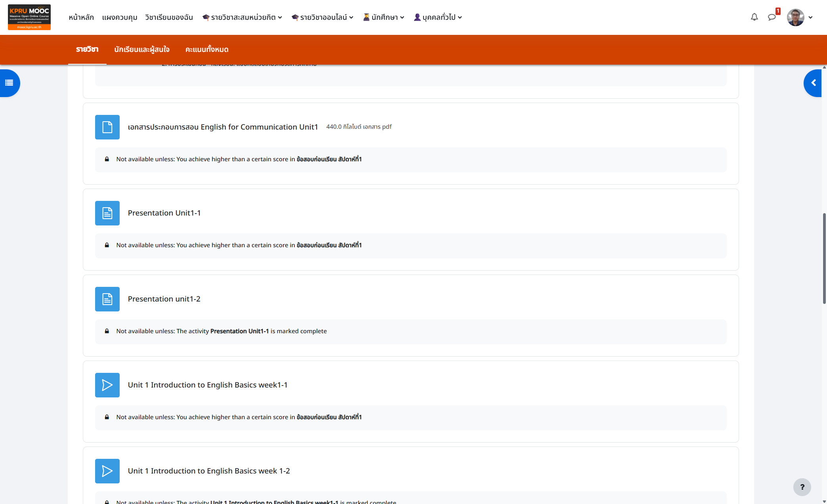The height and width of the screenshot is (504, 827).
Task: Click the lock icon under the PDF document
Action: 107,159
